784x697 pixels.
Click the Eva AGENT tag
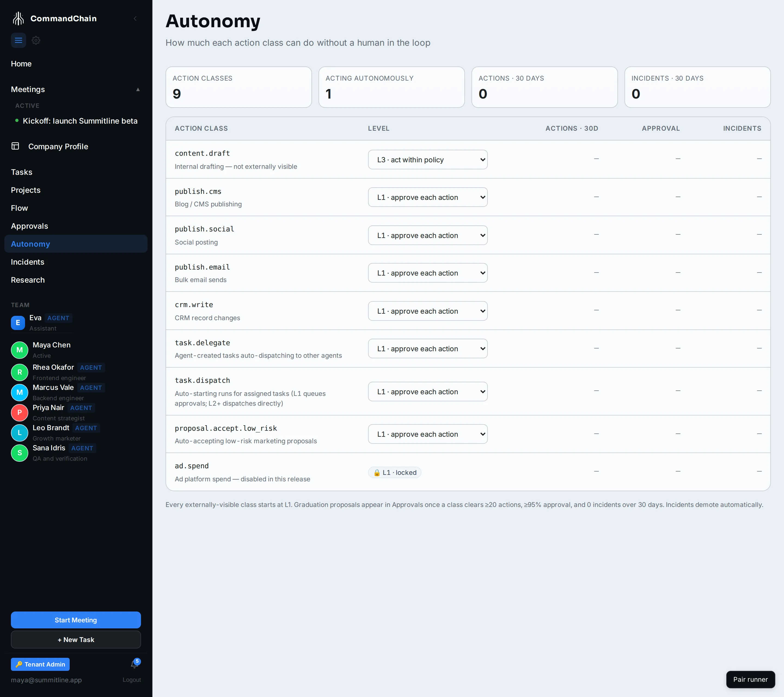[x=58, y=318]
